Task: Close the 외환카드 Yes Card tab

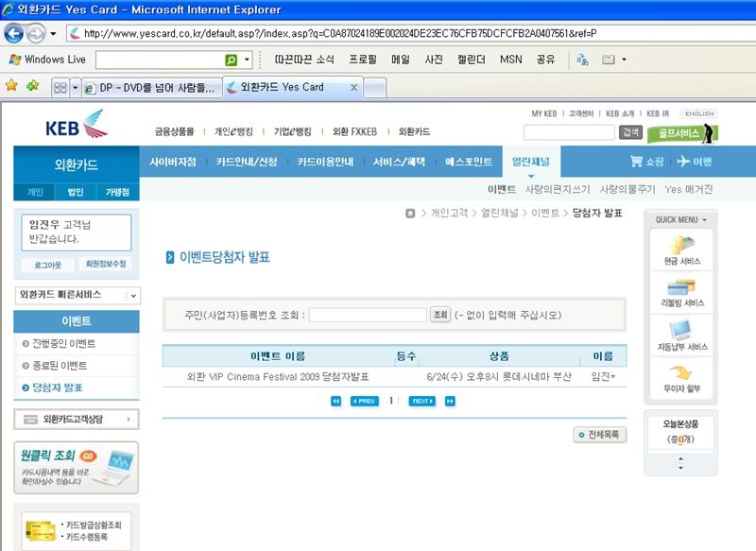Action: tap(353, 87)
